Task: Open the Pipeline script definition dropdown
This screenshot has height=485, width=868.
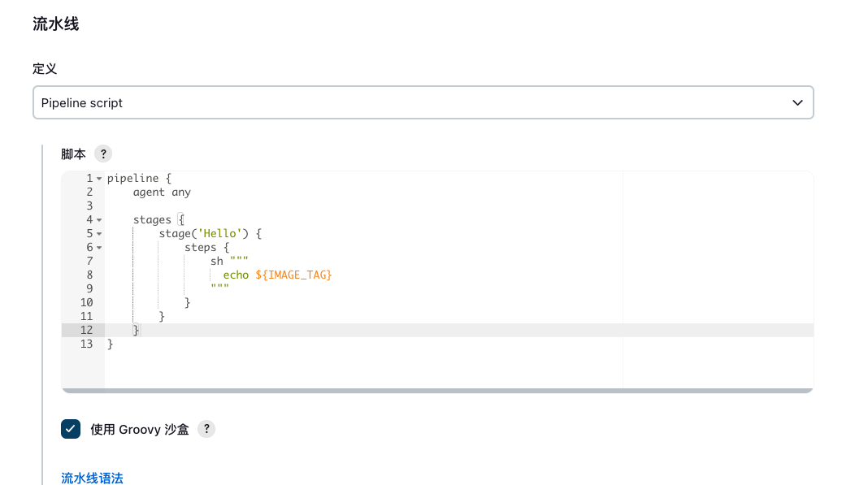Action: 423,102
